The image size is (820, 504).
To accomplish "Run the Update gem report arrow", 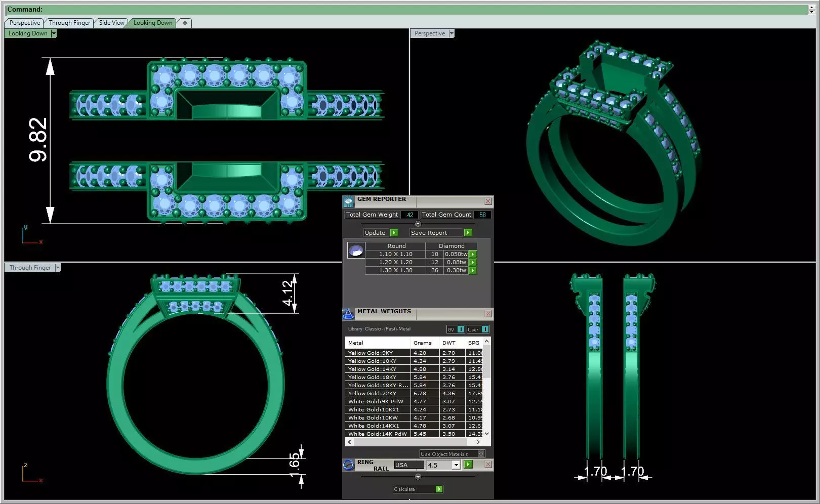I will click(394, 233).
